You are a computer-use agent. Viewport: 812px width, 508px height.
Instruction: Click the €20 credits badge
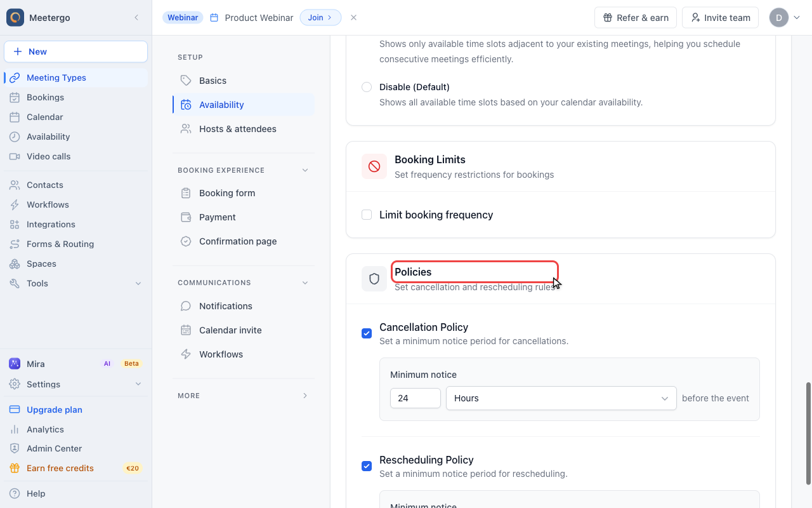(133, 468)
